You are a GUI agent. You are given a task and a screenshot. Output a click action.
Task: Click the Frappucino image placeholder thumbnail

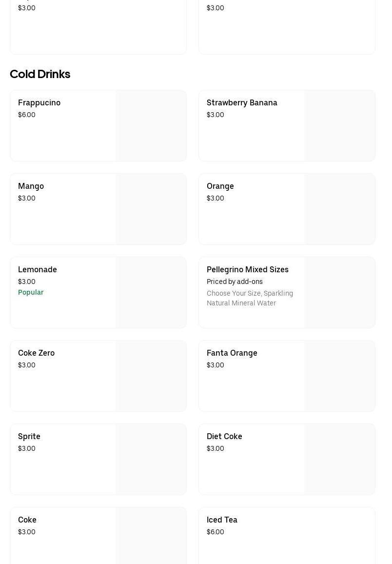click(x=151, y=126)
